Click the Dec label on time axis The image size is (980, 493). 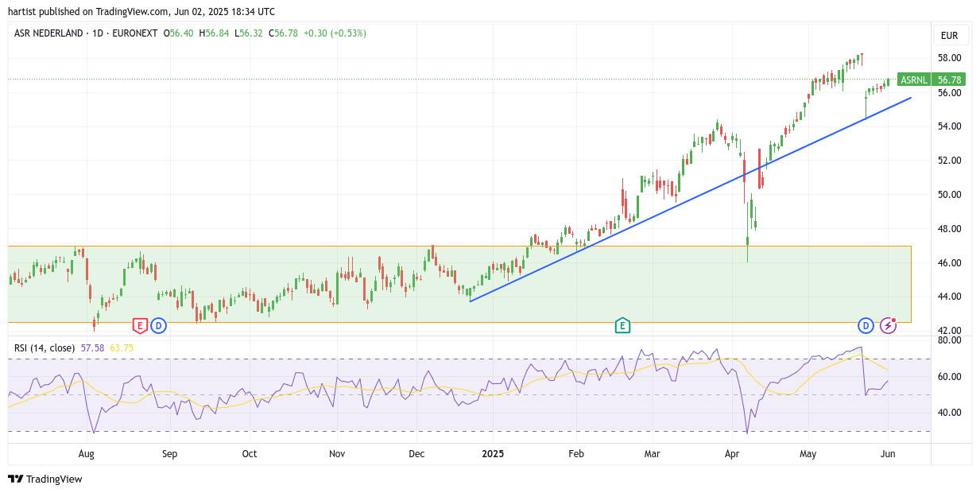pos(417,454)
